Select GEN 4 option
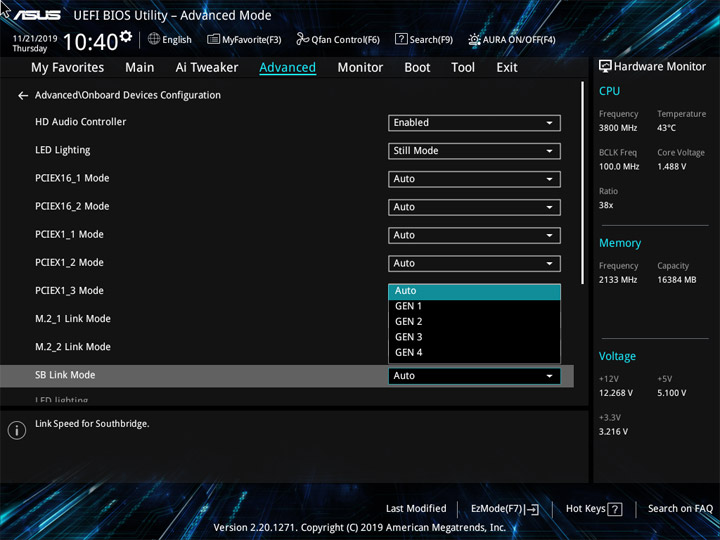720x540 pixels. coord(474,353)
